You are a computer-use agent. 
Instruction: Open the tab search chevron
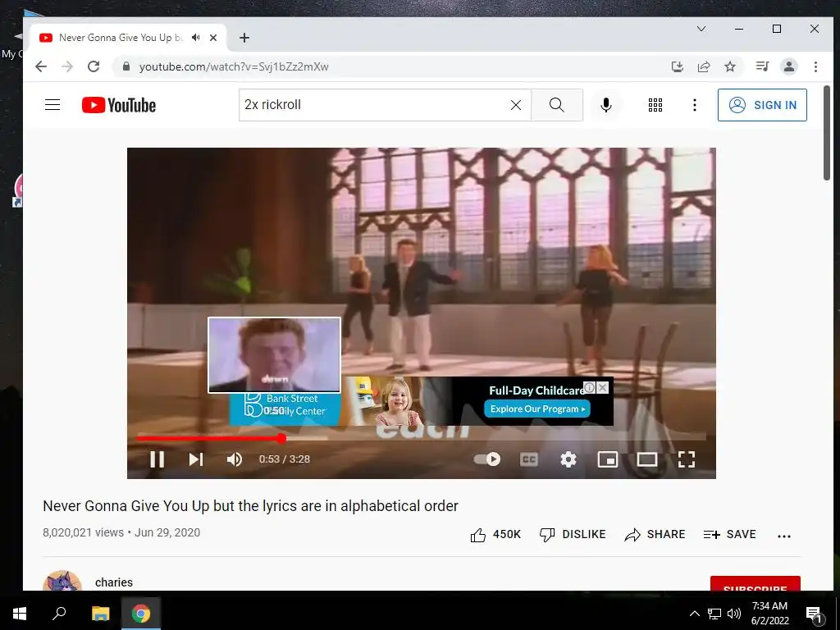click(701, 29)
